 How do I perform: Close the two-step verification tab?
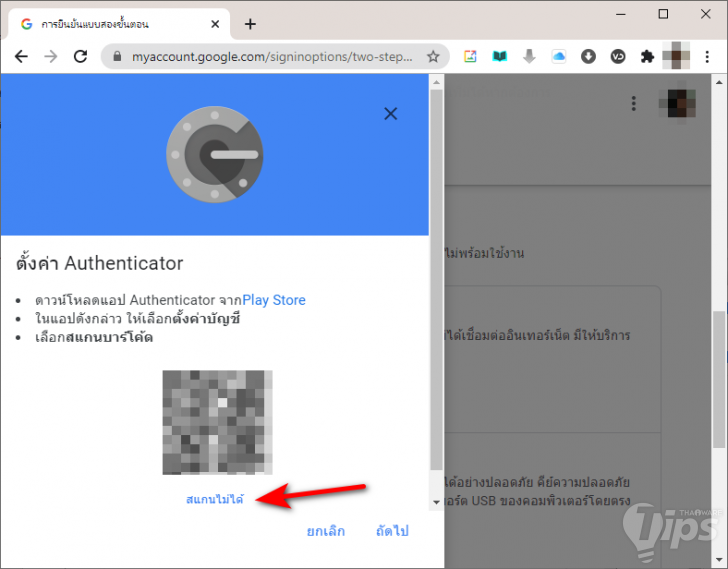[215, 24]
